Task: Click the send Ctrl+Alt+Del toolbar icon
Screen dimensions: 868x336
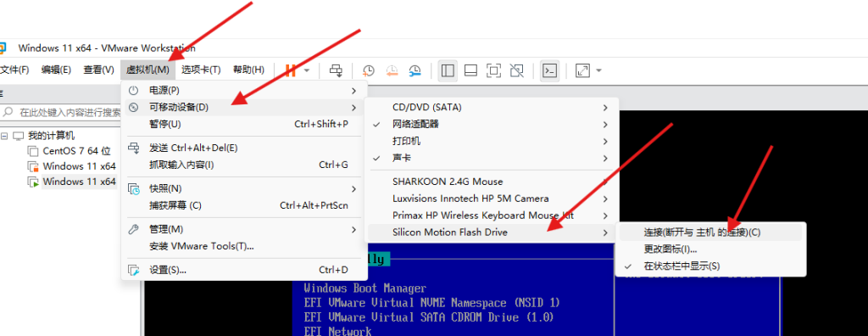Action: (x=336, y=70)
